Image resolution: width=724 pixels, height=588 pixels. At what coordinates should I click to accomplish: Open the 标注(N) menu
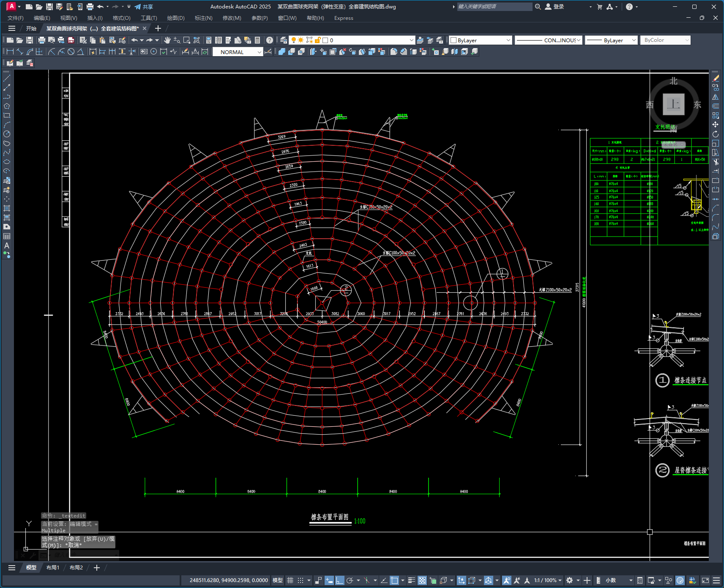tap(203, 18)
